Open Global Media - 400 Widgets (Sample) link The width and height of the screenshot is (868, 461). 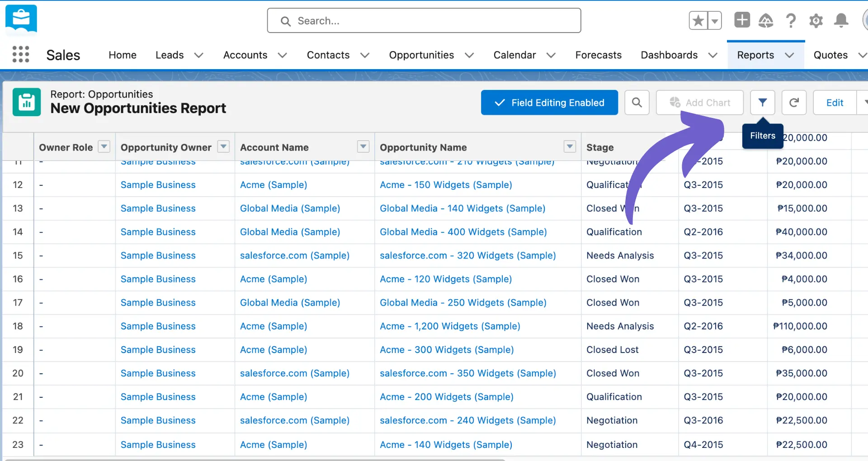coord(463,232)
